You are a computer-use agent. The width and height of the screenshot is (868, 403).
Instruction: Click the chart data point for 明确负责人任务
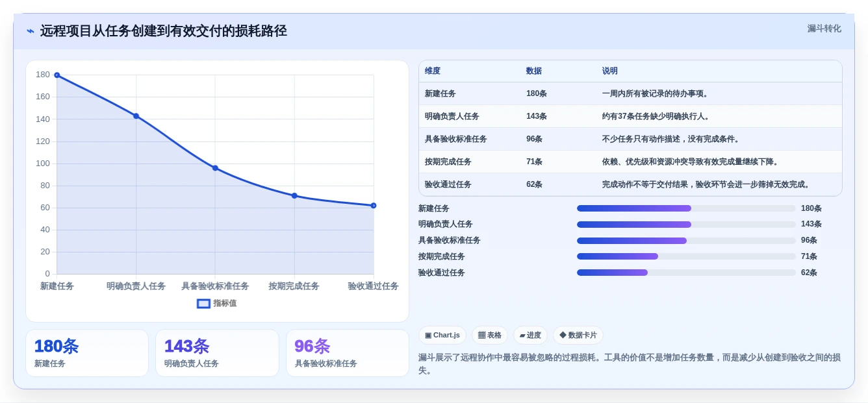[x=136, y=116]
